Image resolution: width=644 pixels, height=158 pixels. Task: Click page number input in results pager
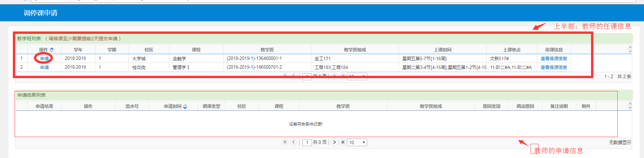point(307,142)
